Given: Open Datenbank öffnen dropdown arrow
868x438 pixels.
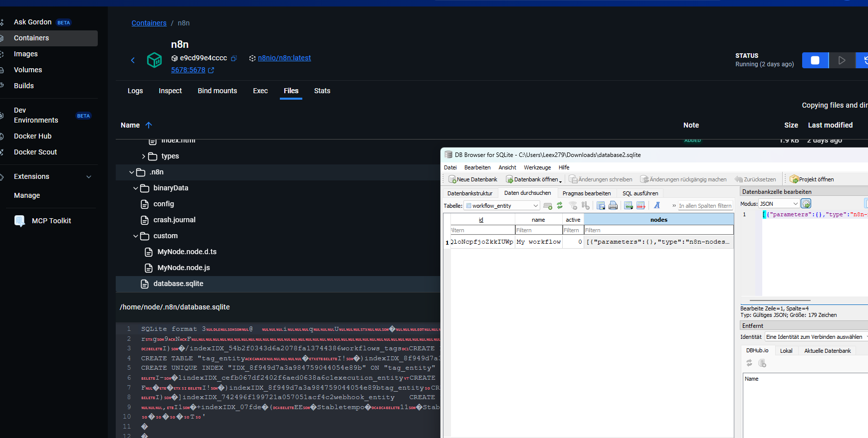Looking at the screenshot, I should click(561, 181).
